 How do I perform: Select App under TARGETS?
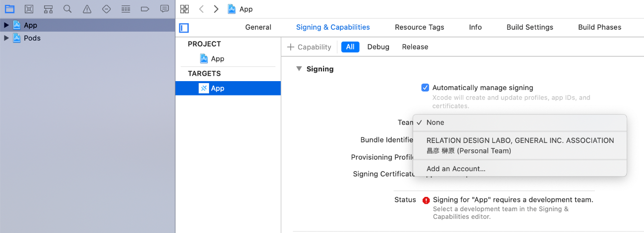pos(228,88)
